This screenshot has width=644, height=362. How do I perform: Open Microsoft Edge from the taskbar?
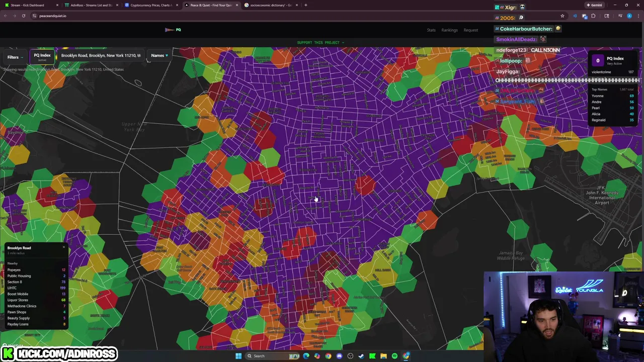tap(306, 356)
